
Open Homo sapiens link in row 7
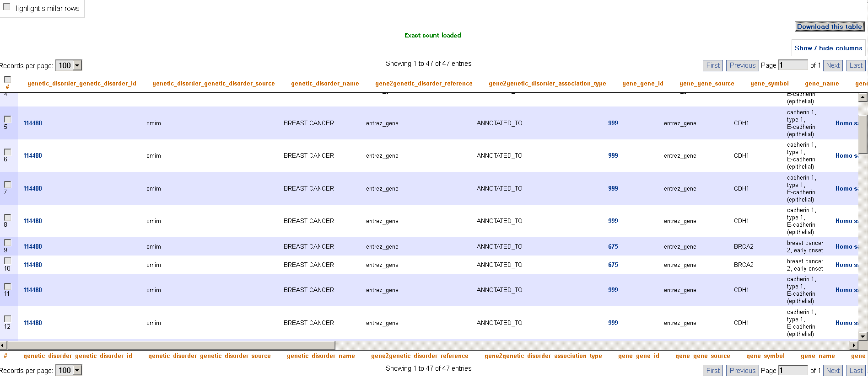click(x=846, y=188)
